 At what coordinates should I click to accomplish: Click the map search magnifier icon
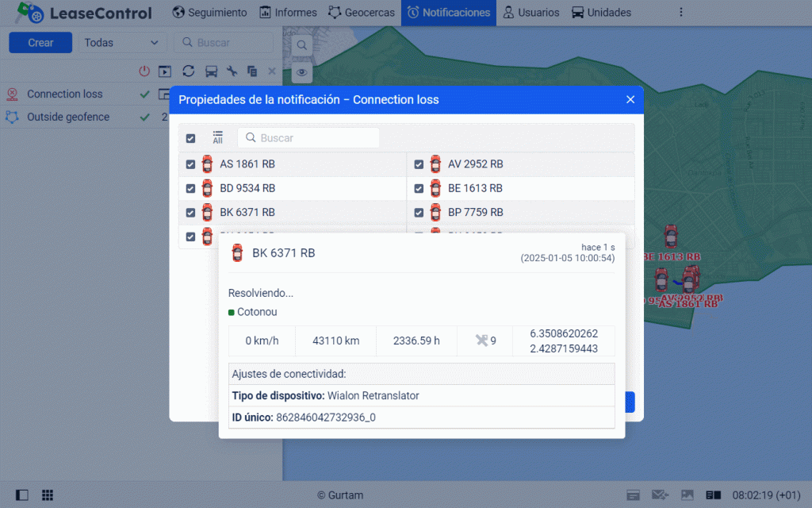tap(302, 45)
